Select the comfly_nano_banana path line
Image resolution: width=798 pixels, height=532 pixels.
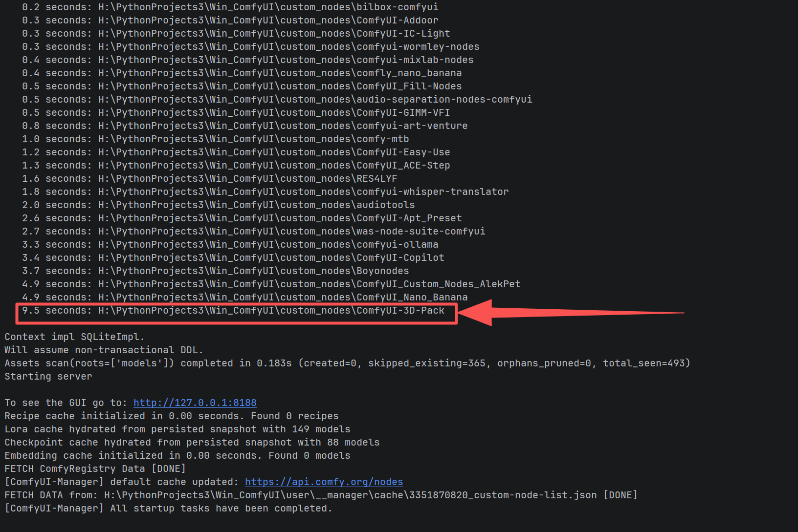(242, 73)
